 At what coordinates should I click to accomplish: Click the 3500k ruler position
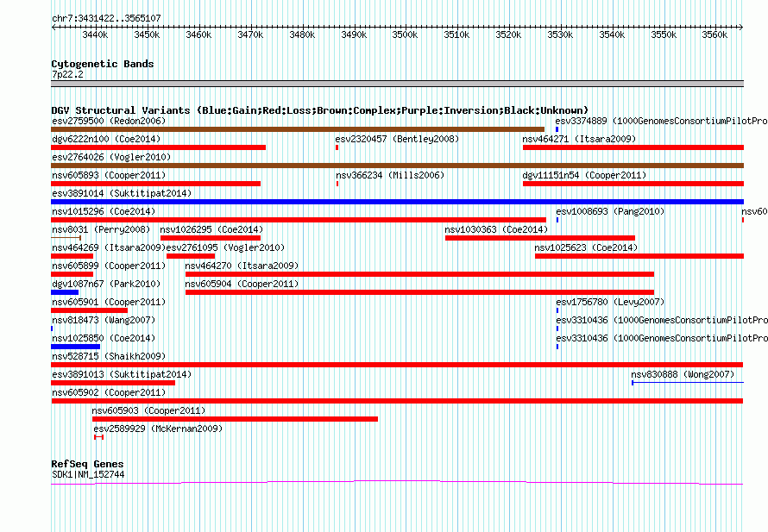pos(405,35)
